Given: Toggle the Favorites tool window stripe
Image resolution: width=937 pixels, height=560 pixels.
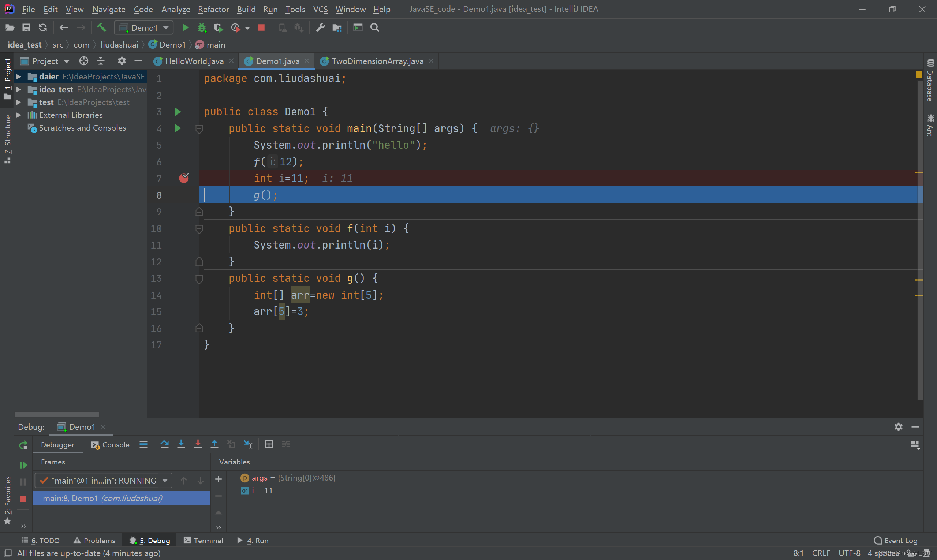Looking at the screenshot, I should (7, 500).
